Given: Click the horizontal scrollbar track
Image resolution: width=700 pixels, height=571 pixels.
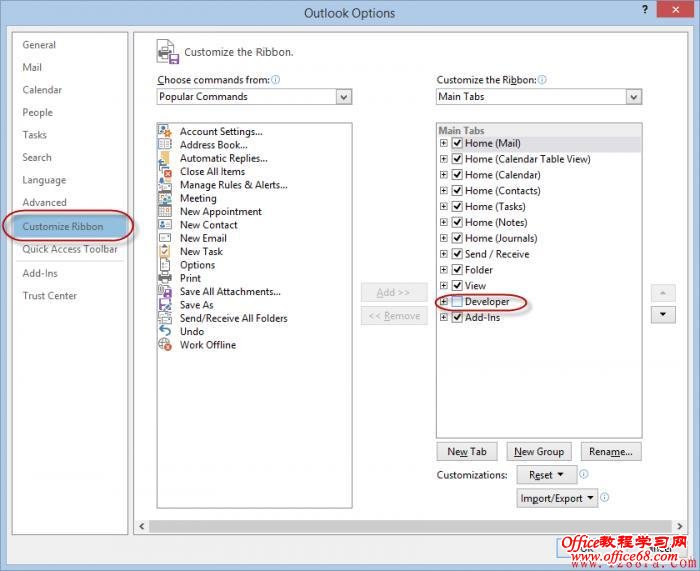Looking at the screenshot, I should pos(410,526).
